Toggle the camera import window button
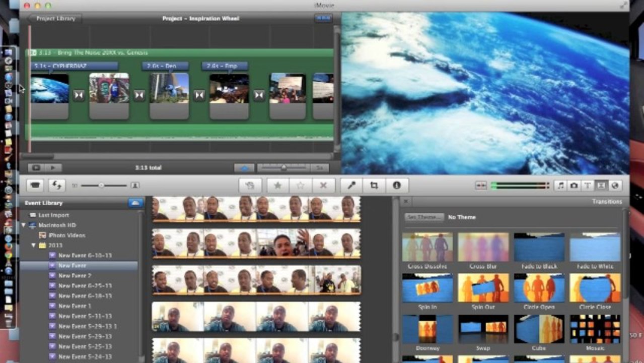 tap(35, 186)
